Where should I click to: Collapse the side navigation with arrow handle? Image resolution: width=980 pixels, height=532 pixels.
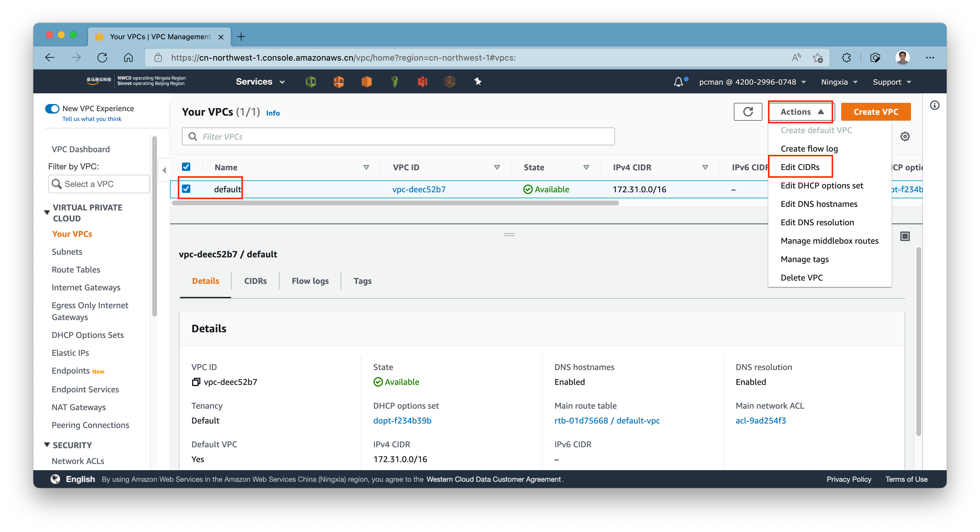tap(164, 170)
